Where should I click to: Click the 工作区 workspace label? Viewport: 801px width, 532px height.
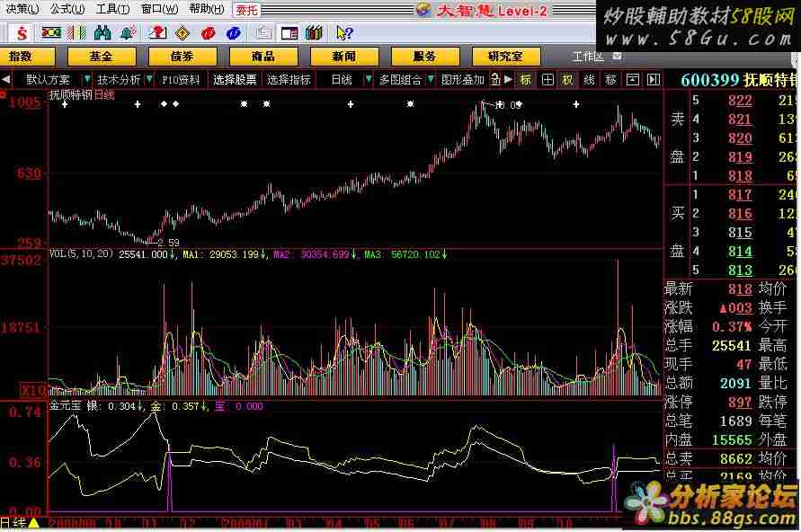point(588,56)
